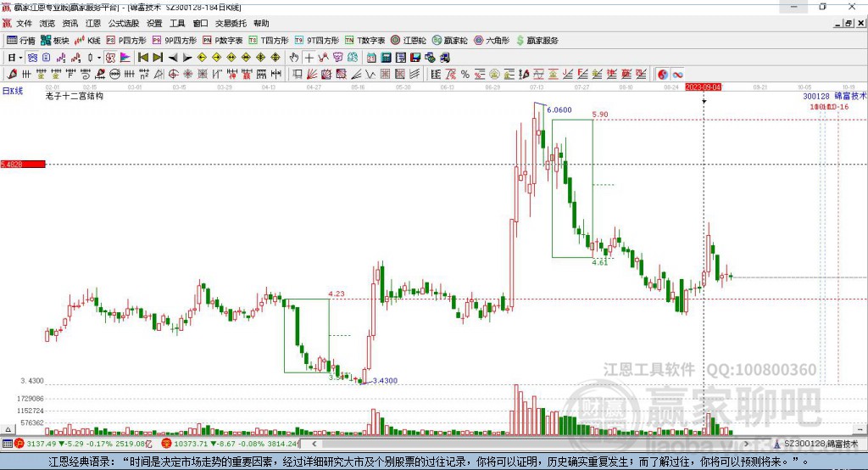Click the red 5.4828 price label

click(x=23, y=164)
